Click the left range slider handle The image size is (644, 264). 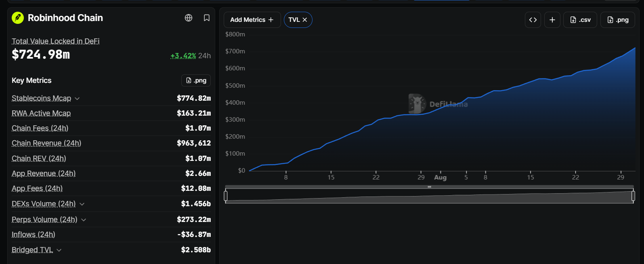click(x=226, y=196)
